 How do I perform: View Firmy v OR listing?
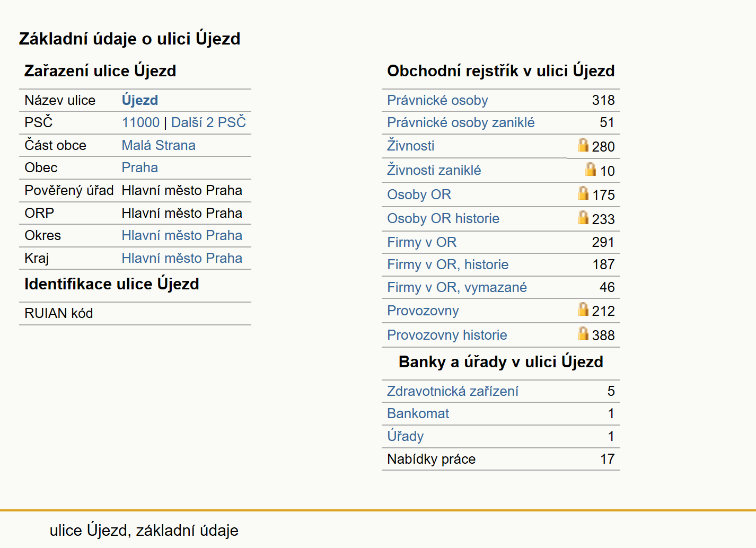(422, 242)
